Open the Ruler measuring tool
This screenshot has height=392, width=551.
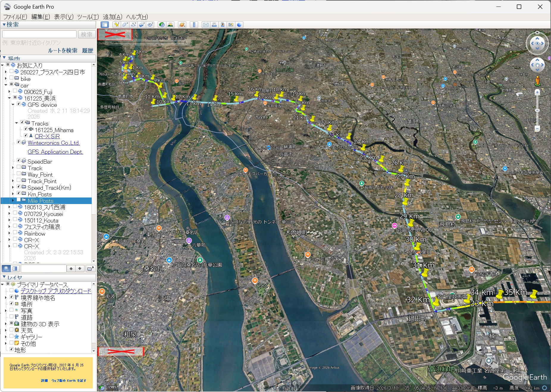(x=194, y=25)
